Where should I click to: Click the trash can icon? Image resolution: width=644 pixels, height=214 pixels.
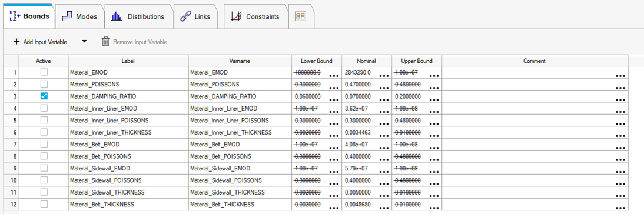pyautogui.click(x=105, y=41)
